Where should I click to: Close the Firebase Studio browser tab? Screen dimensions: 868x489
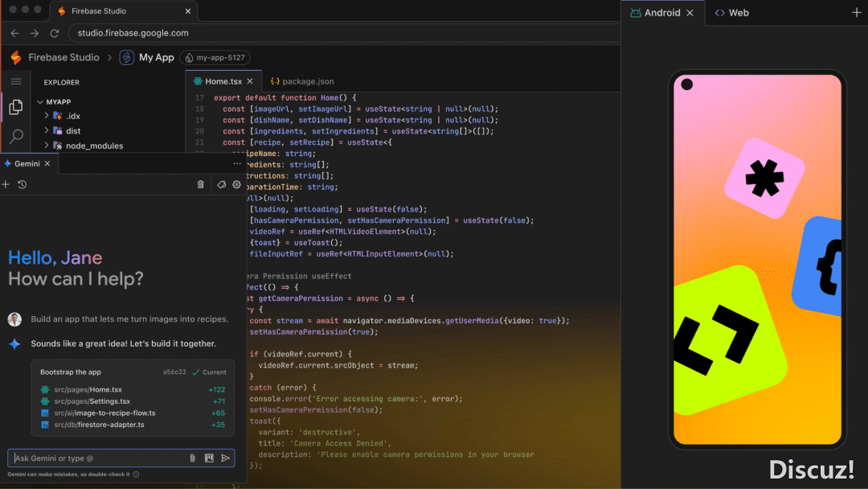187,11
